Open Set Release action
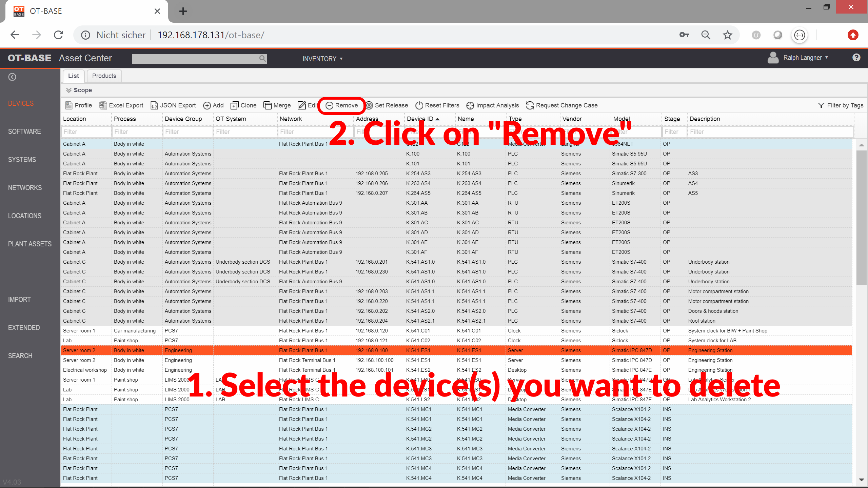The height and width of the screenshot is (488, 868). (x=387, y=105)
